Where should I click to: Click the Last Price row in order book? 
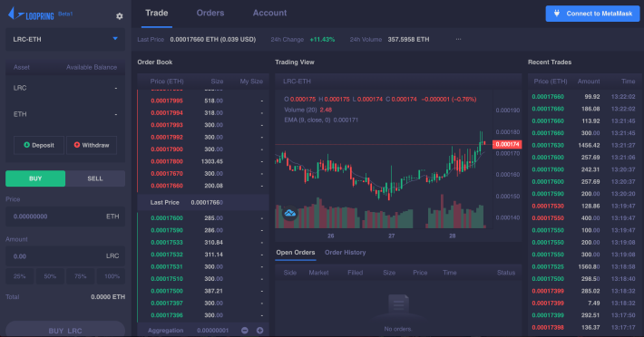pyautogui.click(x=203, y=203)
